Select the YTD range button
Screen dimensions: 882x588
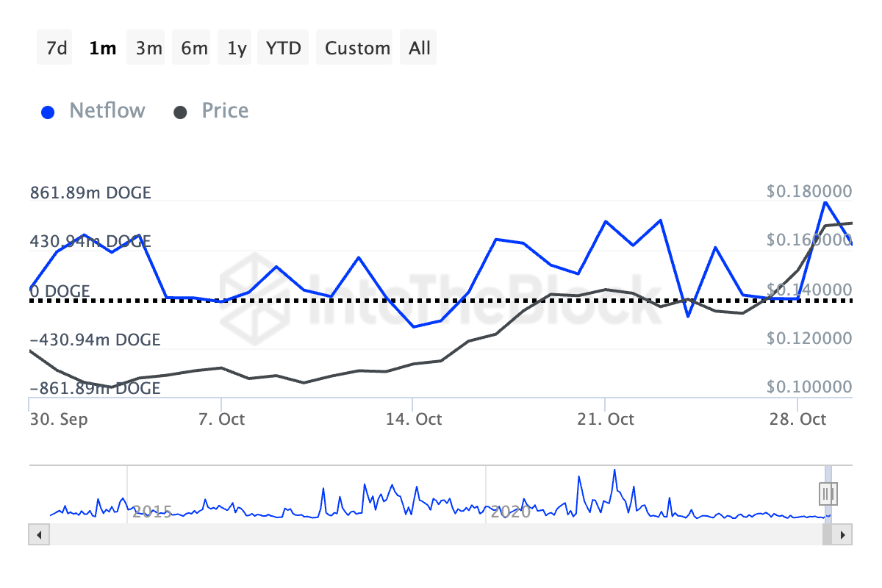283,49
